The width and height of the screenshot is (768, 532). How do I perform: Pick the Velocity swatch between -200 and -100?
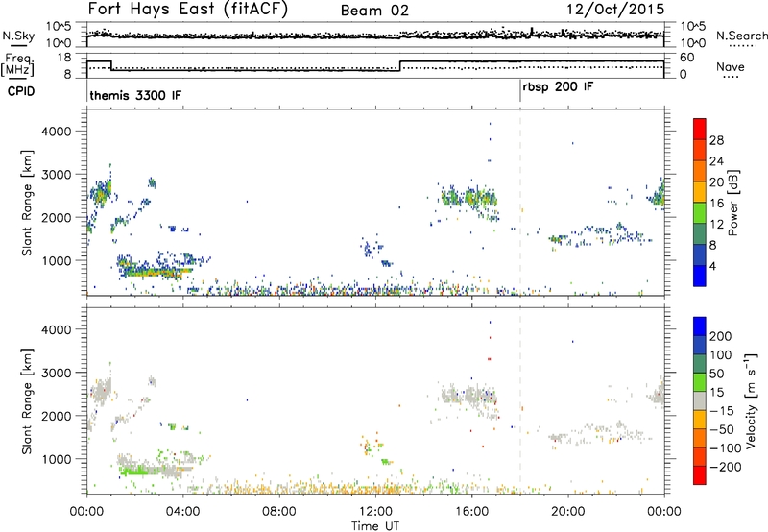pos(700,456)
